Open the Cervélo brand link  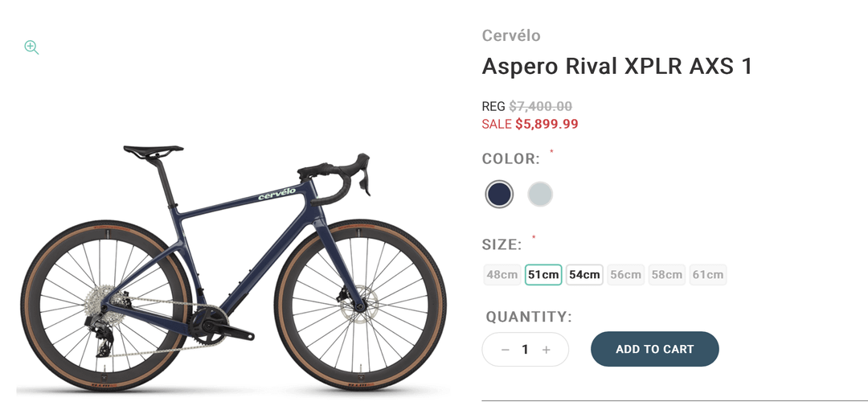coord(511,35)
